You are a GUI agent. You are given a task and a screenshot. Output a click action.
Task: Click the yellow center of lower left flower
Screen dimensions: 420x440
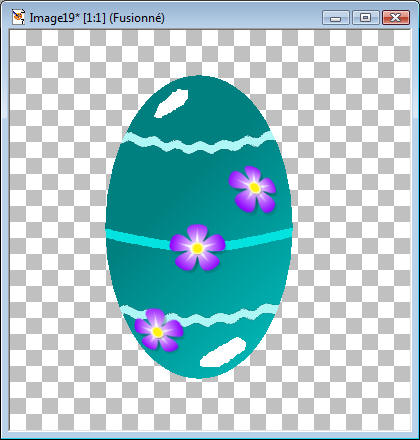[157, 332]
